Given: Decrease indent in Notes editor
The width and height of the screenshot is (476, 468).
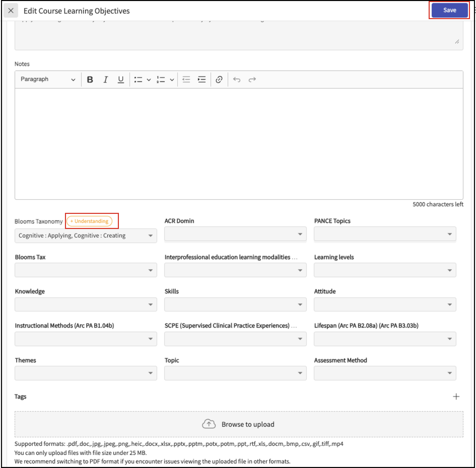Looking at the screenshot, I should tap(186, 80).
